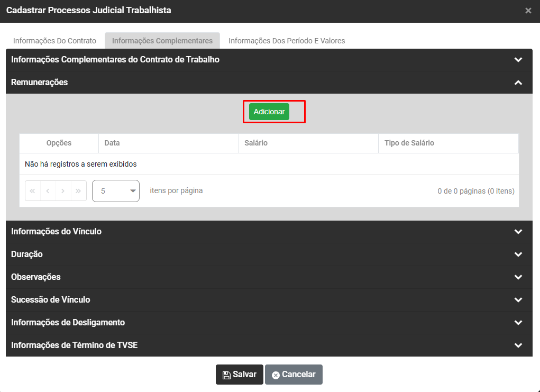Open the Observações section chevron
The height and width of the screenshot is (392, 540).
[518, 277]
